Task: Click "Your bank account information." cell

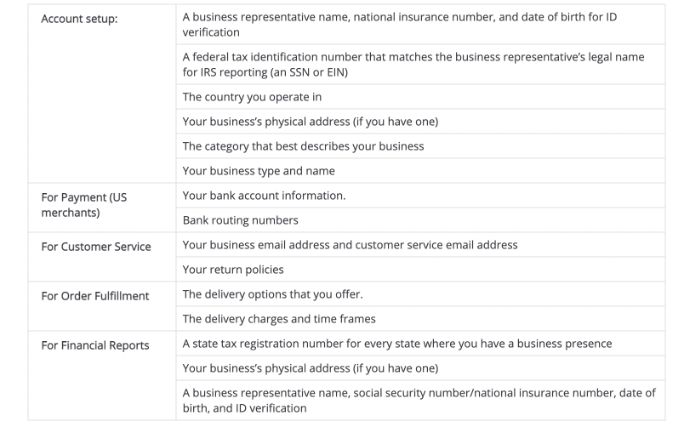Action: [264, 195]
